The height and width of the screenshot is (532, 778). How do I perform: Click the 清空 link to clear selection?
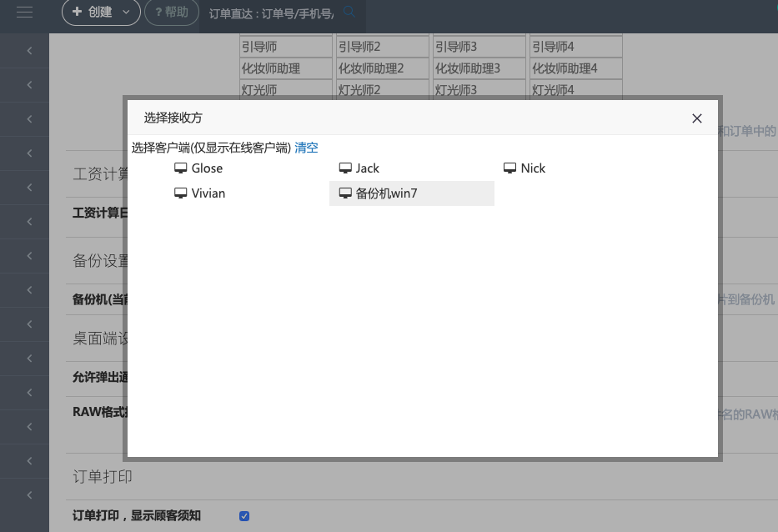tap(306, 148)
